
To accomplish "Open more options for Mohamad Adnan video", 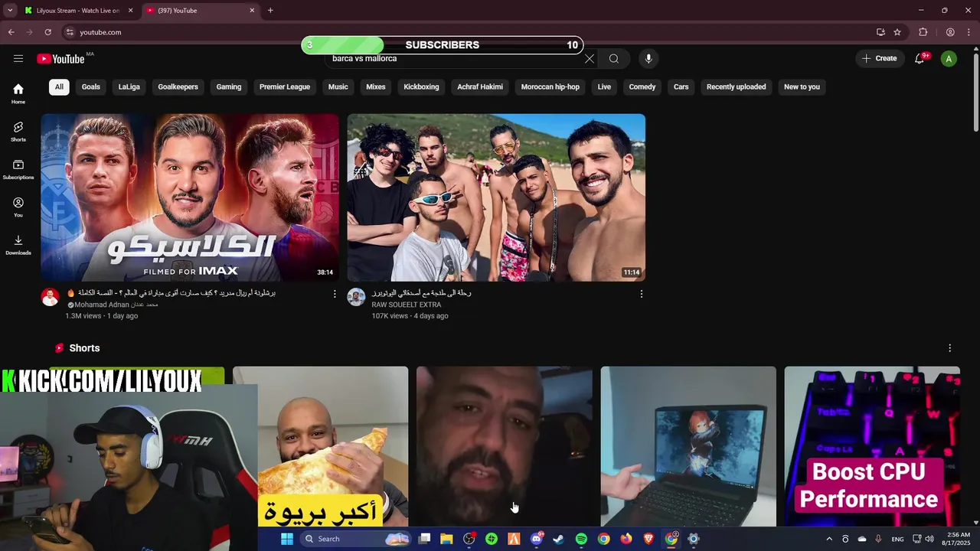I will pos(335,294).
